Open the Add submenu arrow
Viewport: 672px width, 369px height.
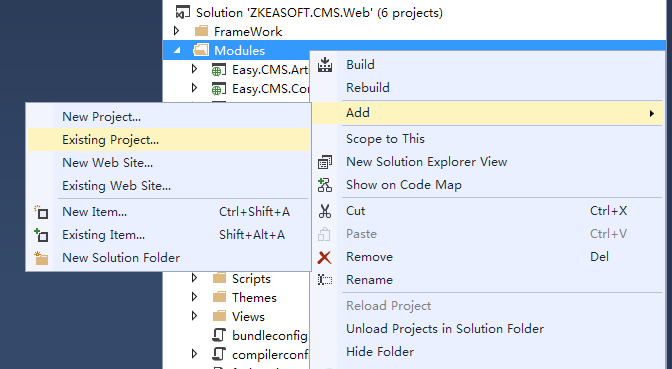651,113
